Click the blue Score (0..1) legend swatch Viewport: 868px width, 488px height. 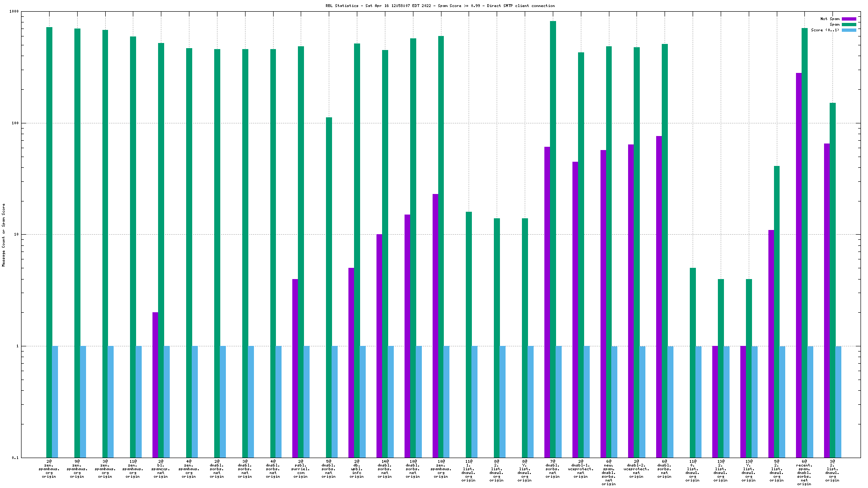[x=849, y=30]
